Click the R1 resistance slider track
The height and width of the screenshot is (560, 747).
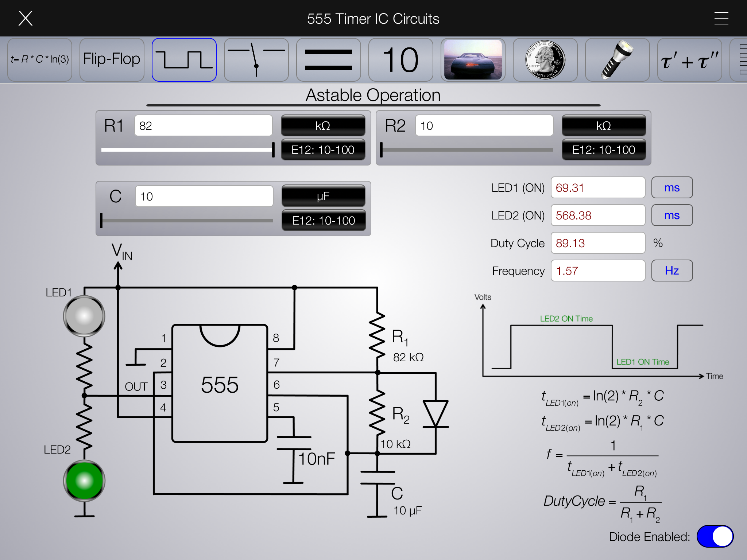point(186,150)
